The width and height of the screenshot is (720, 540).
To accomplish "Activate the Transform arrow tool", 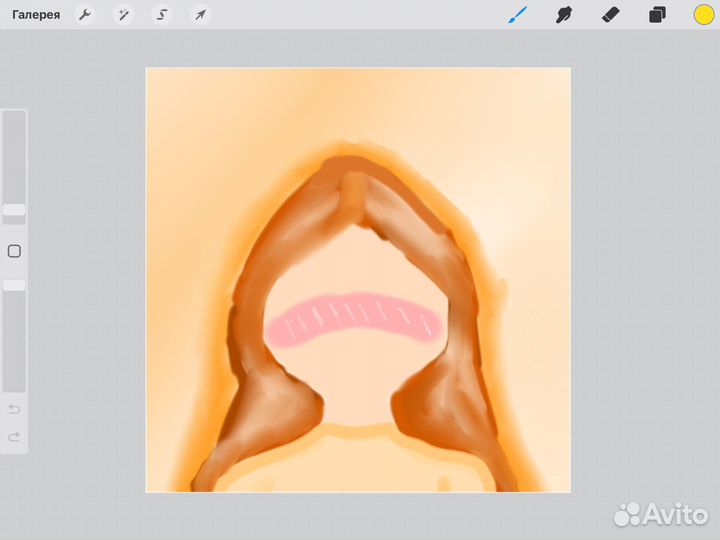I will 200,15.
